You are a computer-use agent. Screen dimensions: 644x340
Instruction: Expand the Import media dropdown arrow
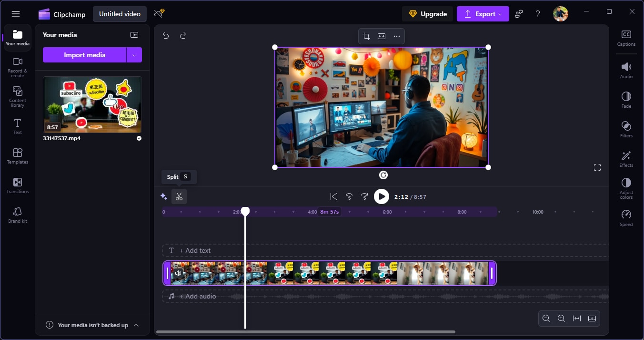tap(134, 55)
